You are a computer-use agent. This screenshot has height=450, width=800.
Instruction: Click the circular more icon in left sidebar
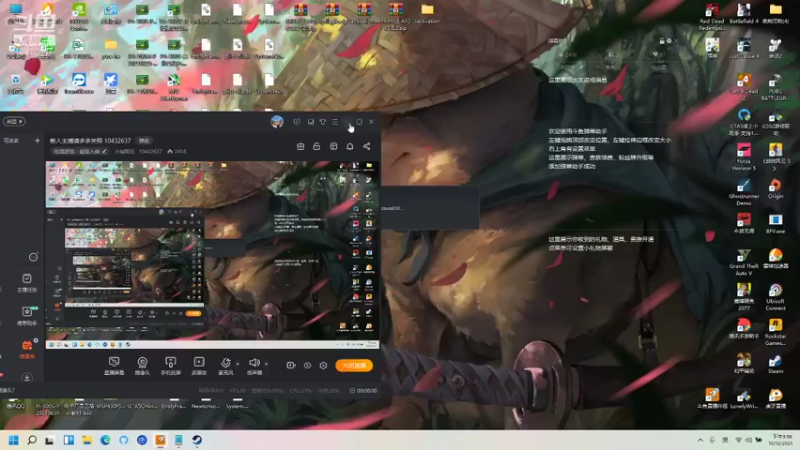coord(33,257)
